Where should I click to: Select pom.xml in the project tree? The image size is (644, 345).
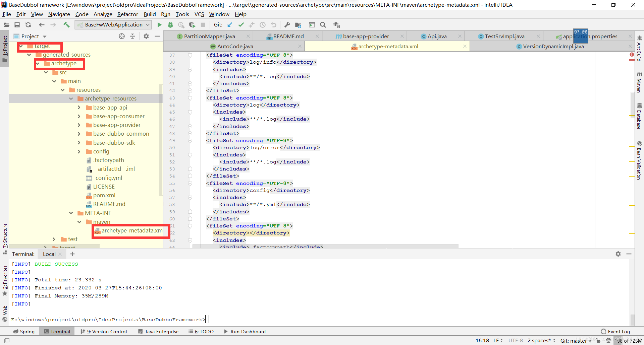(x=104, y=195)
